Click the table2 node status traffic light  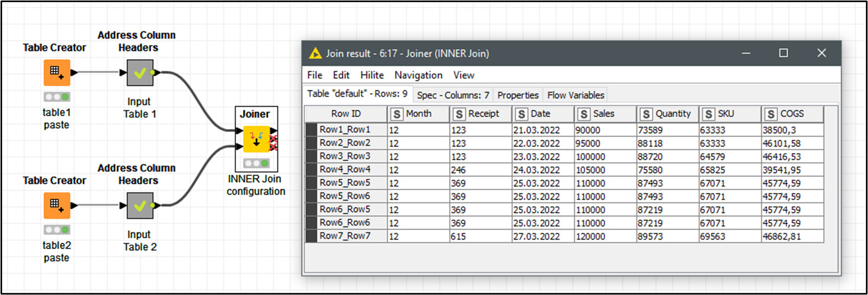pos(57,230)
